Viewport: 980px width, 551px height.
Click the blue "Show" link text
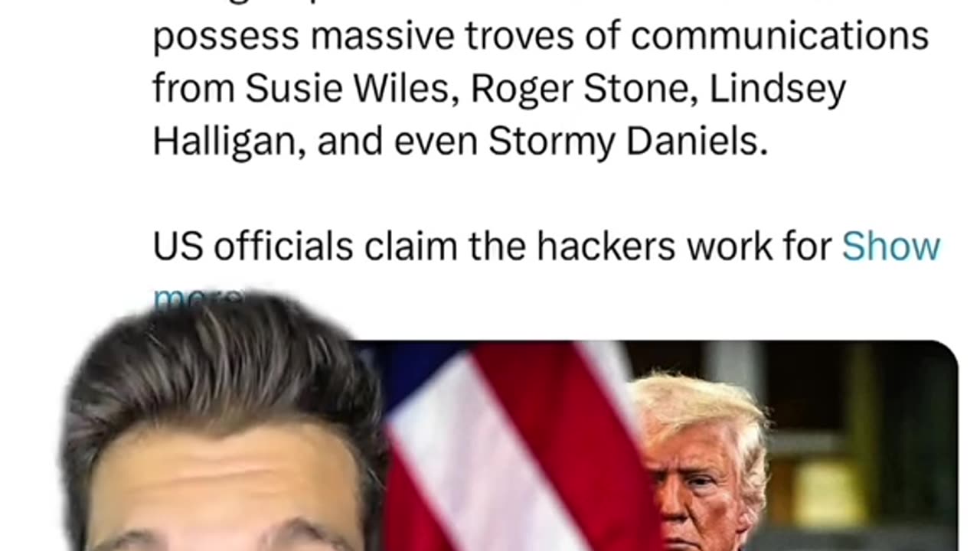pos(891,246)
